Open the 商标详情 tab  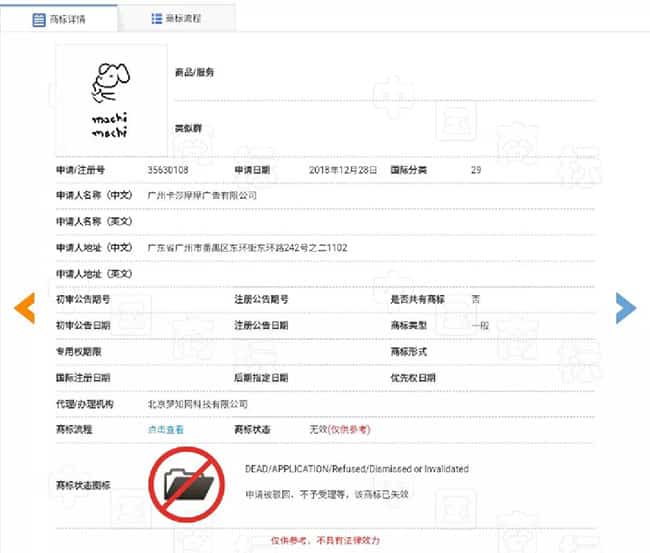(x=59, y=19)
